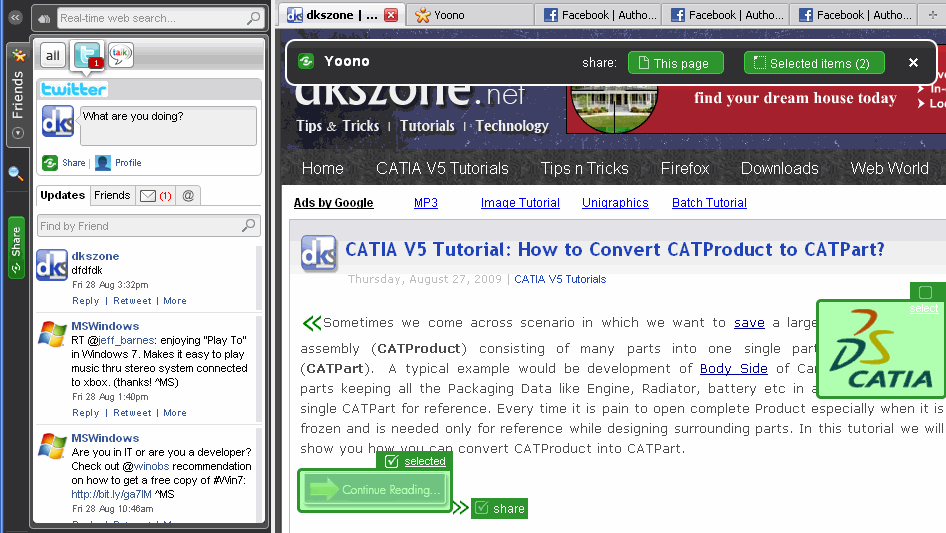This screenshot has height=533, width=946.
Task: Open the Batch Tutorial ad link
Action: 710,203
